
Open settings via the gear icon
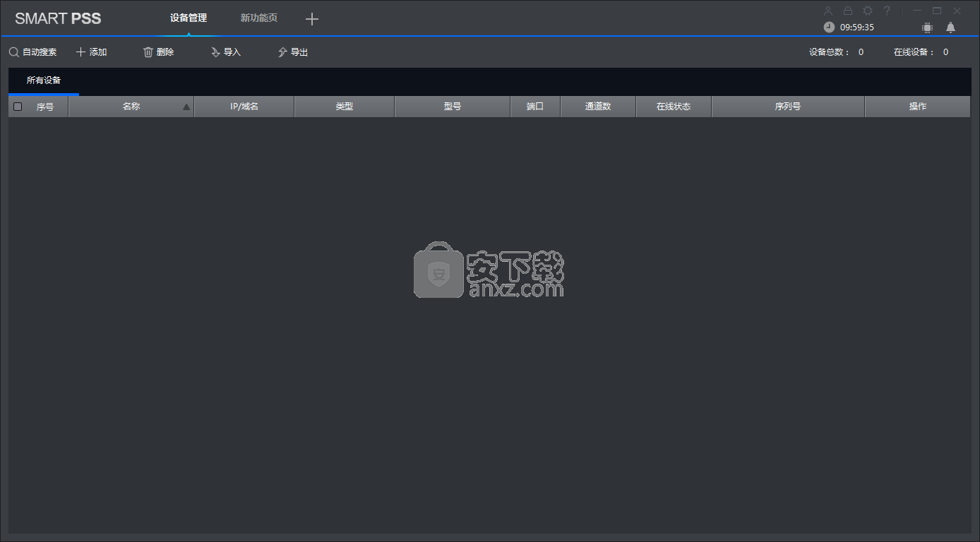868,11
